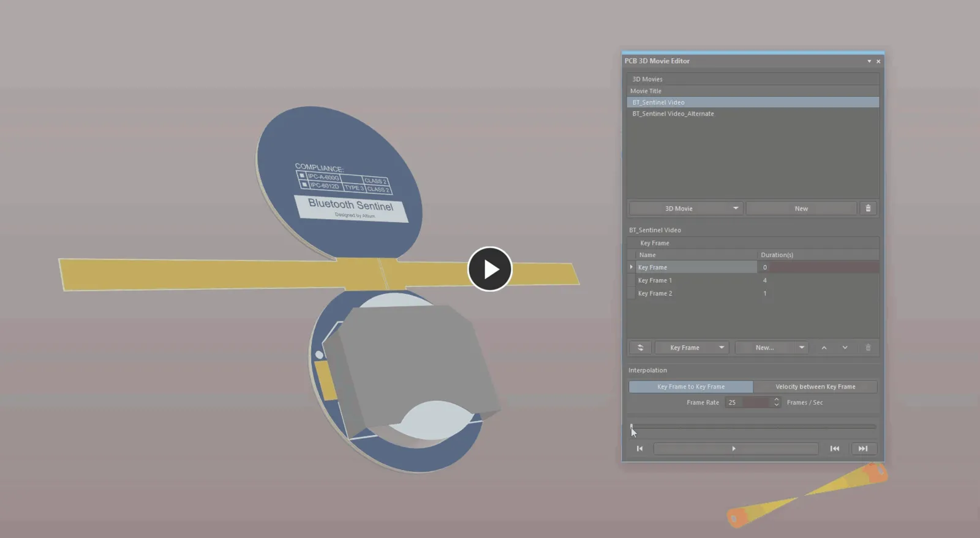This screenshot has width=980, height=538.
Task: Open the 3D Movie dropdown button
Action: (x=685, y=209)
